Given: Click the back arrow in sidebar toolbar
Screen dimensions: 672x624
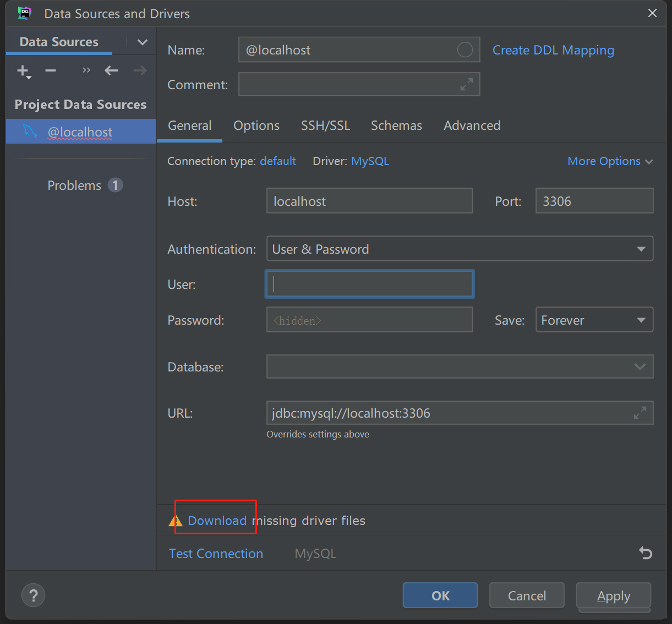Looking at the screenshot, I should point(111,70).
